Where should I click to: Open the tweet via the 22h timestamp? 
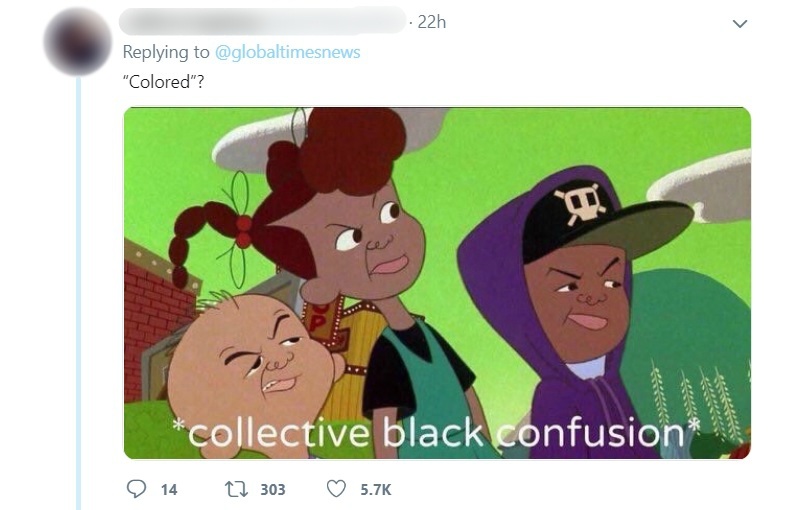[432, 22]
